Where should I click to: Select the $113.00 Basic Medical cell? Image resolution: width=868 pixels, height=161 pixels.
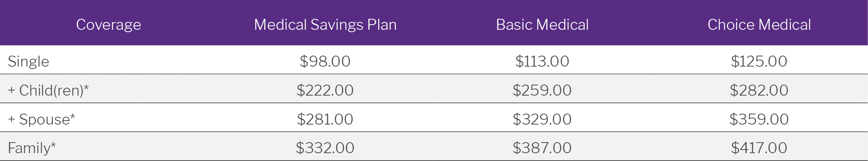pyautogui.click(x=542, y=62)
